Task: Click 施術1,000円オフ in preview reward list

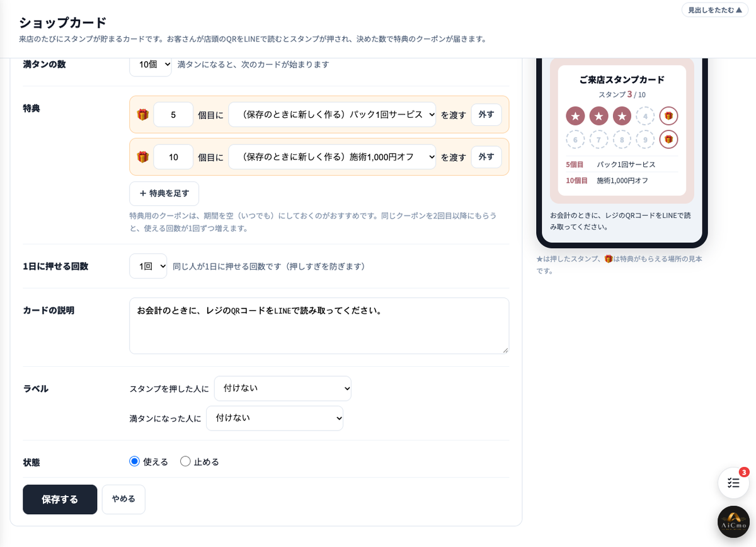Action: [x=622, y=181]
